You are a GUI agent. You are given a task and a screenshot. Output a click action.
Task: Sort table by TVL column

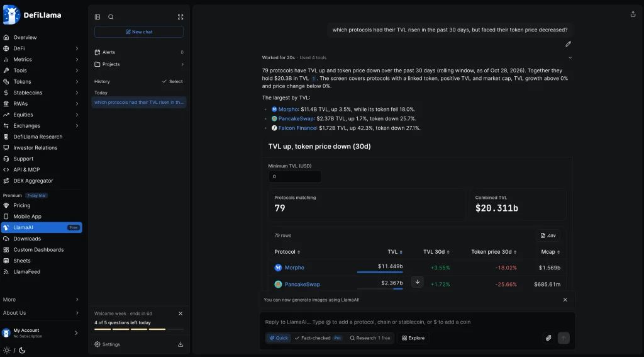[395, 252]
